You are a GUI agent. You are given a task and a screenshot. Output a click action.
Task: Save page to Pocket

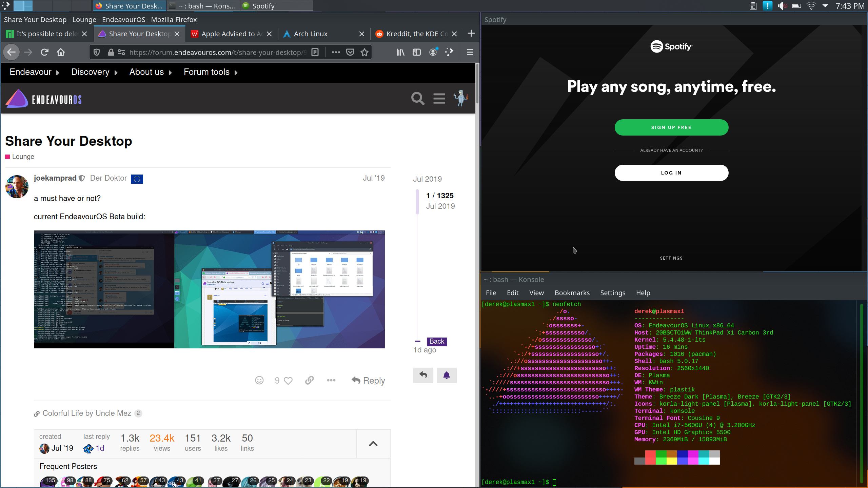[x=350, y=52]
